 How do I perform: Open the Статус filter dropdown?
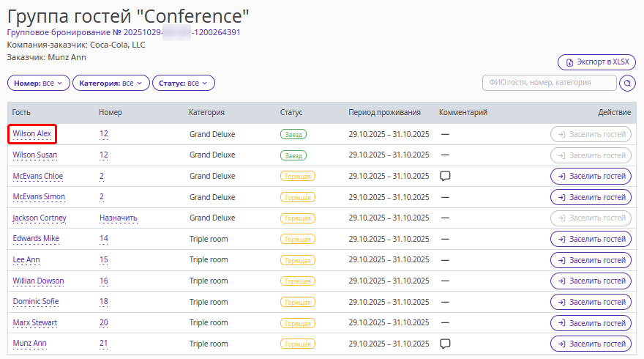[184, 84]
